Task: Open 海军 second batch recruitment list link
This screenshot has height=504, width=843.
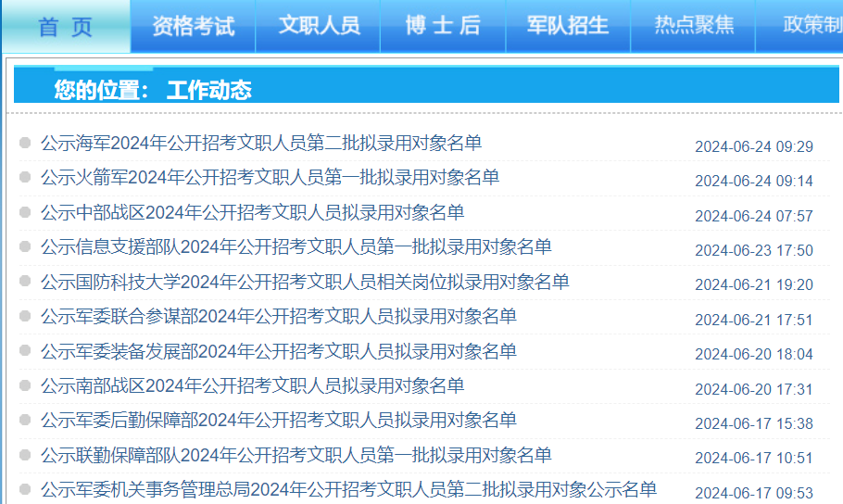Action: coord(261,144)
